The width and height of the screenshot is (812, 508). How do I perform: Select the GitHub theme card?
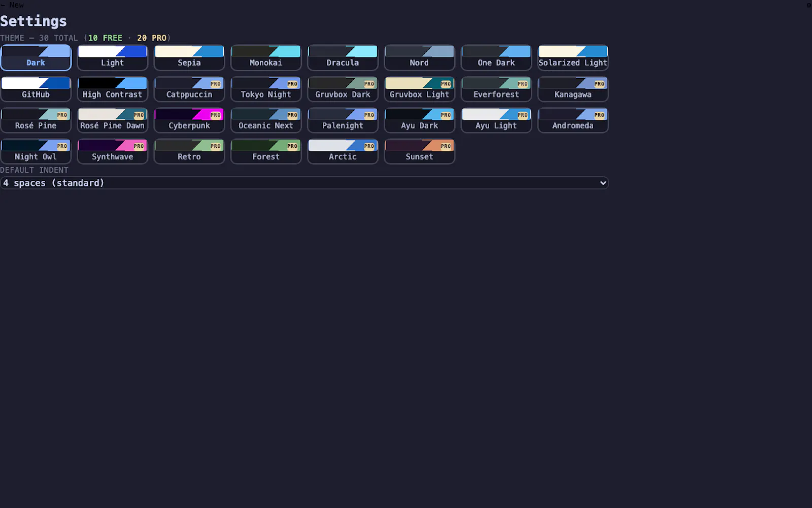(x=36, y=89)
